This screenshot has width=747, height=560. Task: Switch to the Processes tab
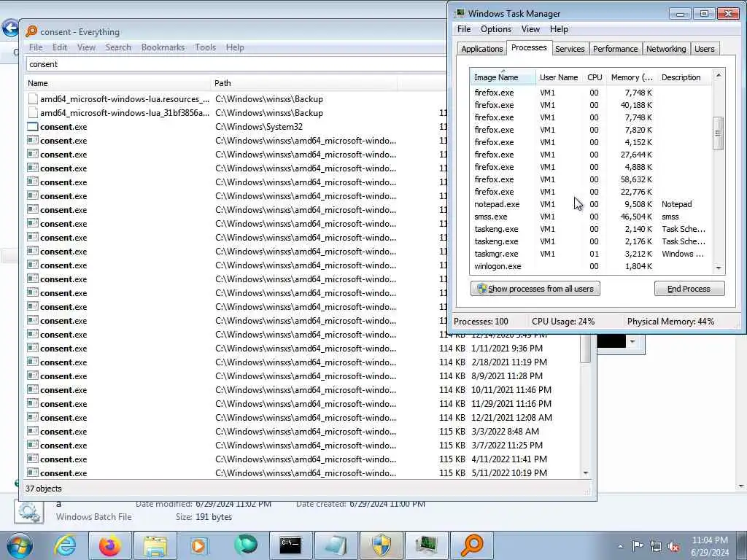(x=529, y=47)
